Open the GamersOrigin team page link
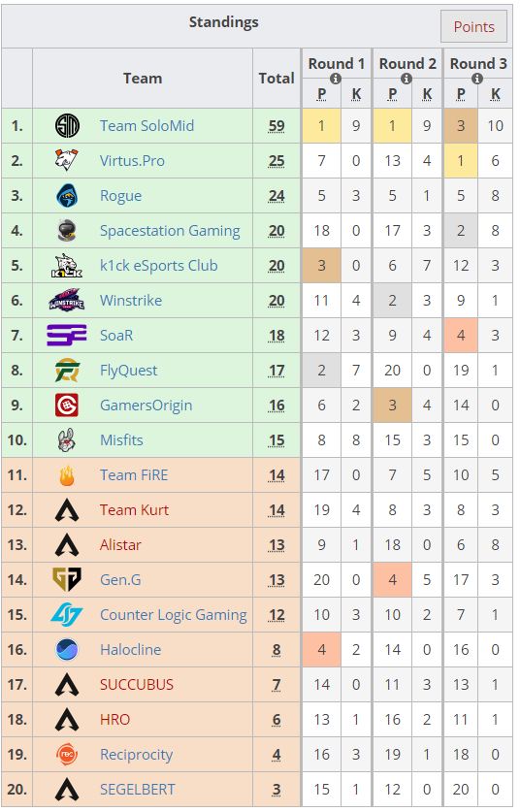The width and height of the screenshot is (521, 812). pyautogui.click(x=147, y=406)
